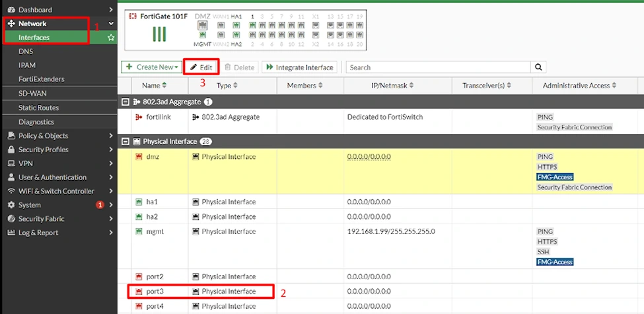Click the search magnifier icon
This screenshot has width=644, height=314.
click(x=538, y=67)
